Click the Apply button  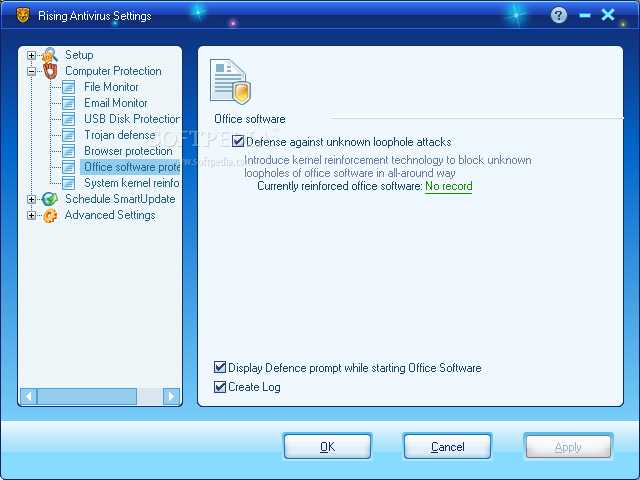click(x=568, y=447)
